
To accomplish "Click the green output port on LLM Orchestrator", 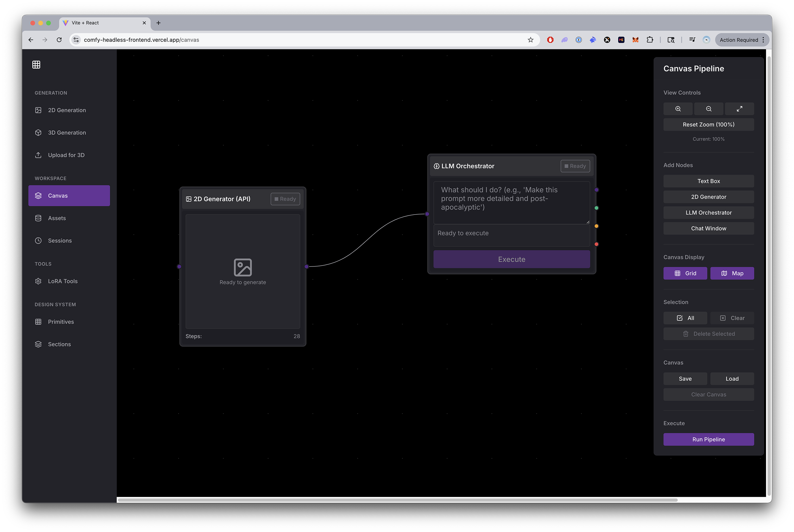I will 596,208.
